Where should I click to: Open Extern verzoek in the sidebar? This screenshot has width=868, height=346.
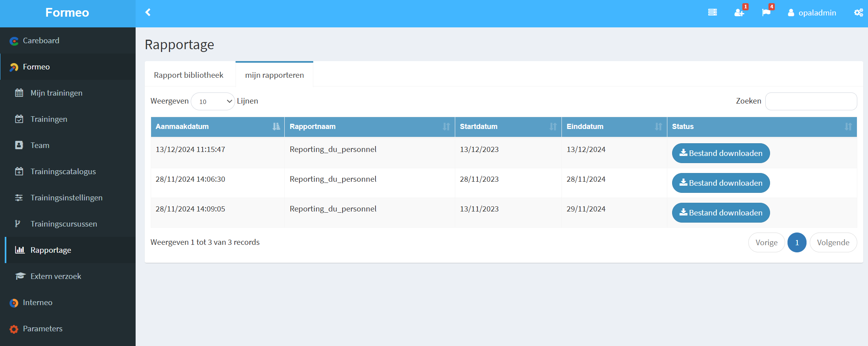coord(68,276)
